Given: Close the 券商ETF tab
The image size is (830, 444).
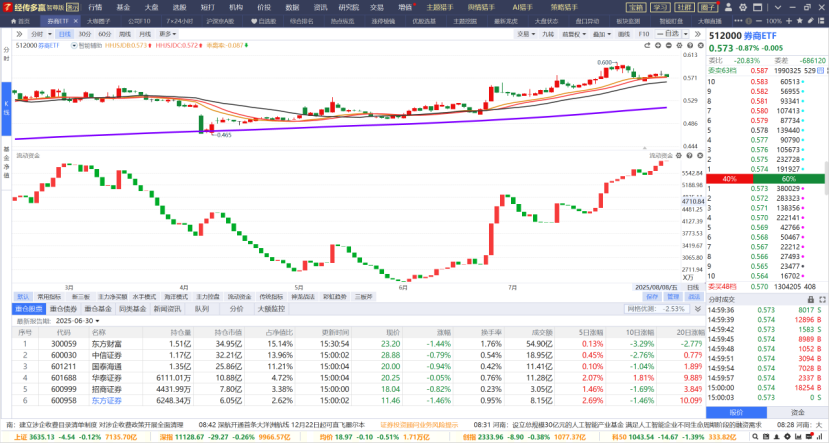Looking at the screenshot, I should pyautogui.click(x=74, y=20).
